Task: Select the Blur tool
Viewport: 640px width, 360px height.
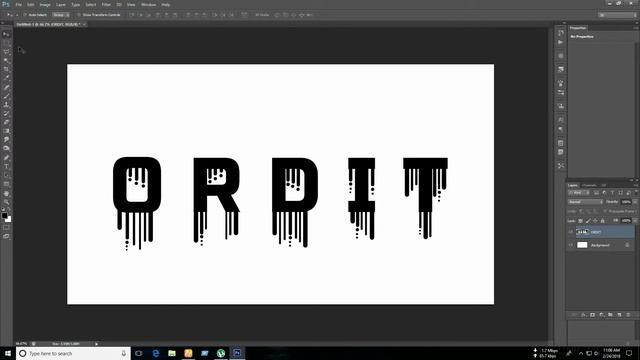Action: click(x=6, y=140)
